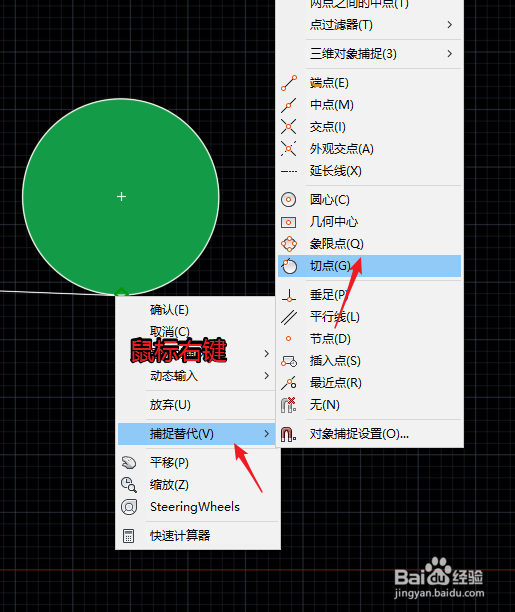The width and height of the screenshot is (515, 612).
Task: Pick the 几何中心 text label
Action: pos(334,222)
